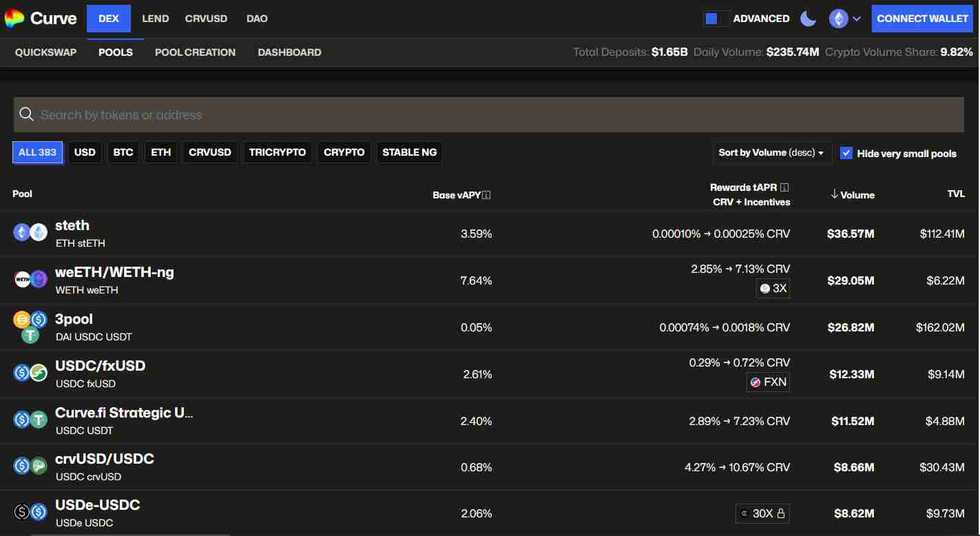Click WETH token icon in weETH/WETH-ng row
Viewport: 980px width, 536px height.
click(x=22, y=279)
